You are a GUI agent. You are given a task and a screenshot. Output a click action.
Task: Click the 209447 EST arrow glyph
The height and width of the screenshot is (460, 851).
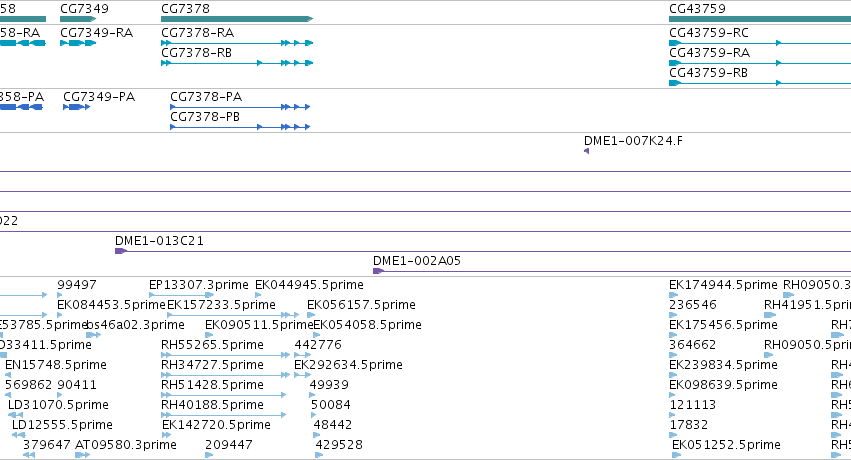coord(209,455)
